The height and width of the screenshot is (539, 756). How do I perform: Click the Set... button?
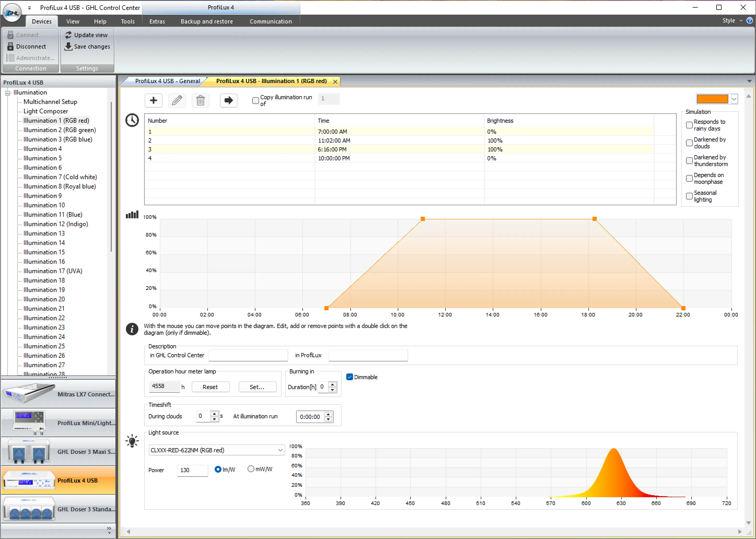pyautogui.click(x=257, y=387)
